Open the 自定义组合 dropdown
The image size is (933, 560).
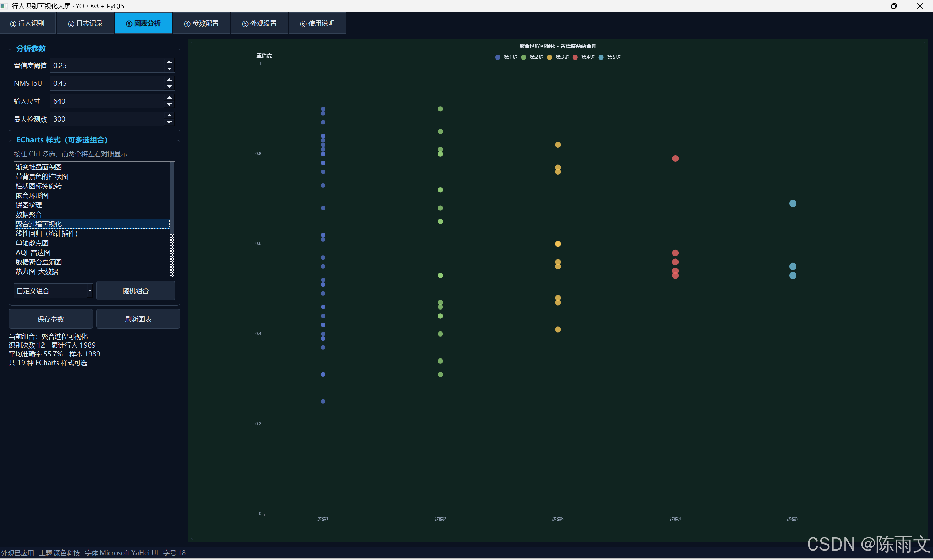click(x=53, y=291)
